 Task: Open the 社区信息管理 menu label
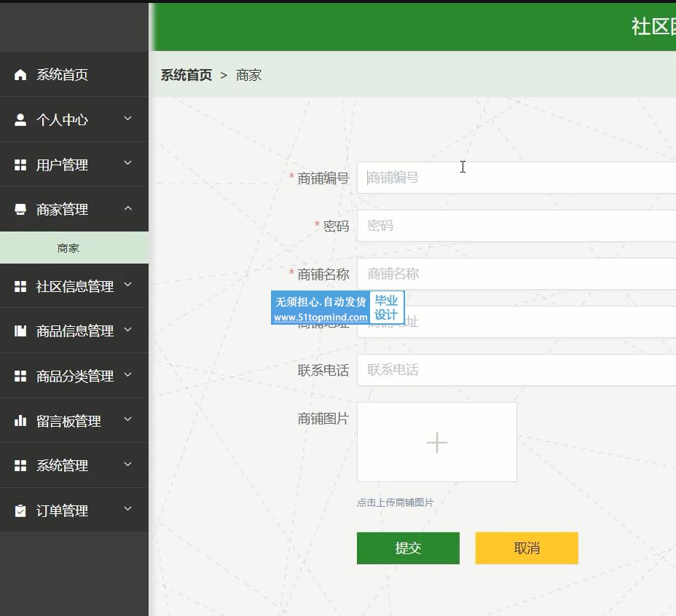pos(75,286)
